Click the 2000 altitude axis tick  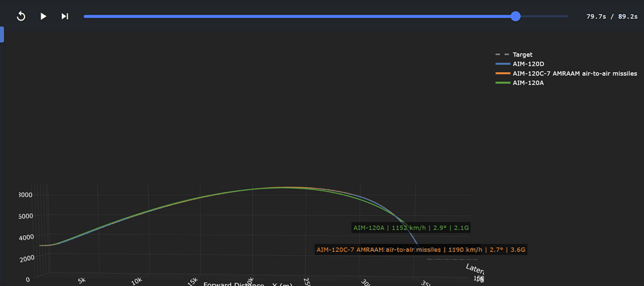26,258
